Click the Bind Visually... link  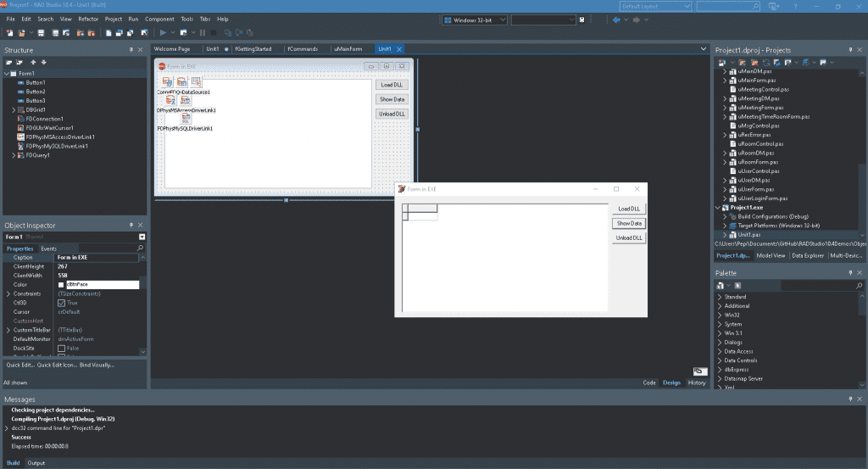coord(97,365)
